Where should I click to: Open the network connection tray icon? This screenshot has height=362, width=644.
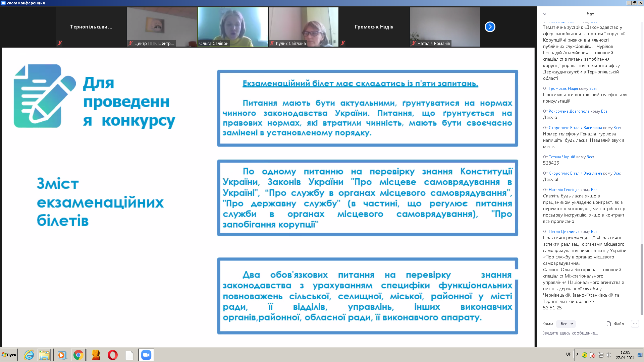point(601,355)
